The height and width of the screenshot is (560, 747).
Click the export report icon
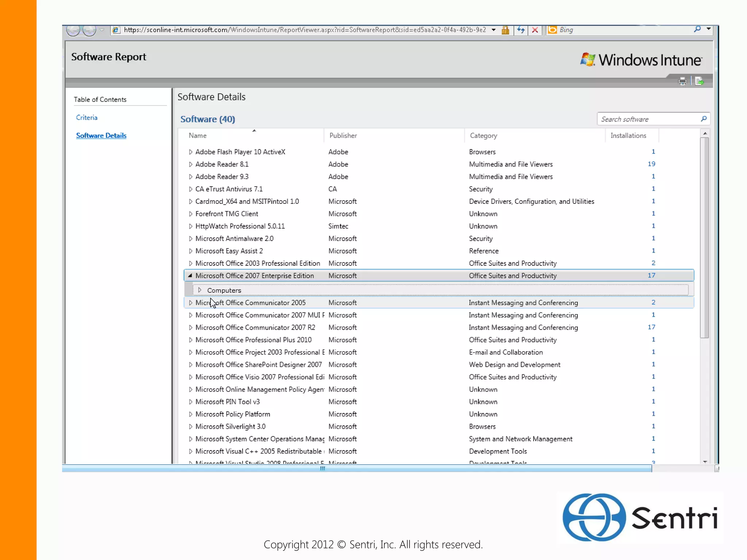[x=699, y=81]
